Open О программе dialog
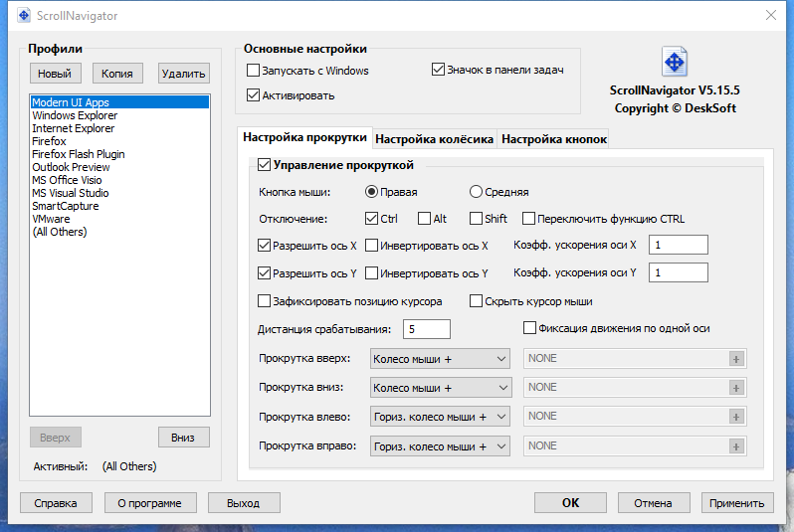 (x=150, y=503)
